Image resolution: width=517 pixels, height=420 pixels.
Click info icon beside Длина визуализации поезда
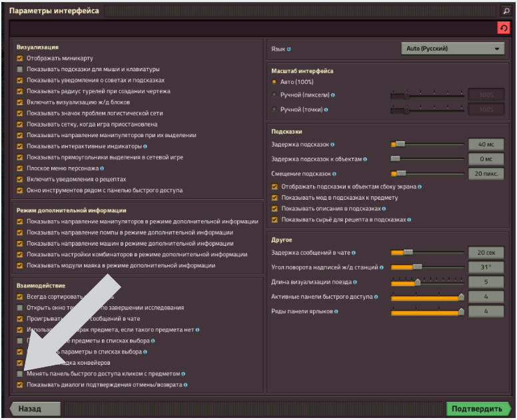pyautogui.click(x=355, y=282)
